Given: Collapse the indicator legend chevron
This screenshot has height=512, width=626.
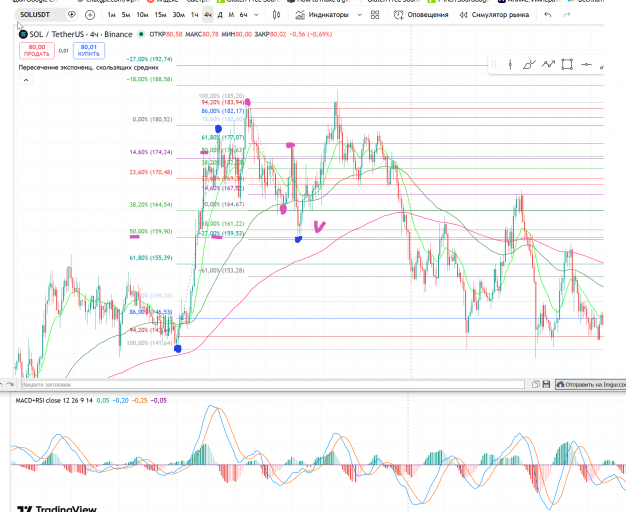Looking at the screenshot, I should [26, 80].
